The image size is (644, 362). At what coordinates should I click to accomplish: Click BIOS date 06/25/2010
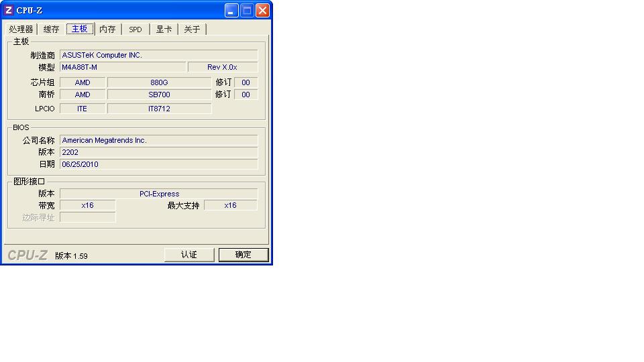[x=159, y=164]
